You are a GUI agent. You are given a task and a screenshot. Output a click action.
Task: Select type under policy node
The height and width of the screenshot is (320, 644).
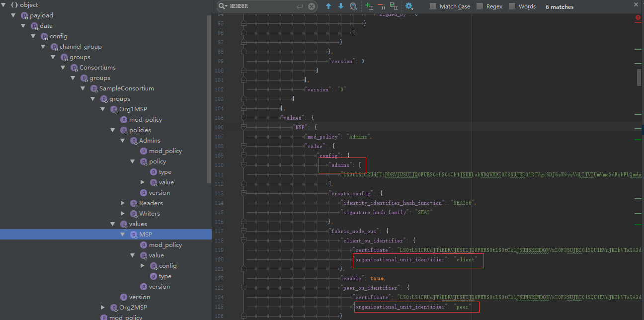pyautogui.click(x=165, y=172)
